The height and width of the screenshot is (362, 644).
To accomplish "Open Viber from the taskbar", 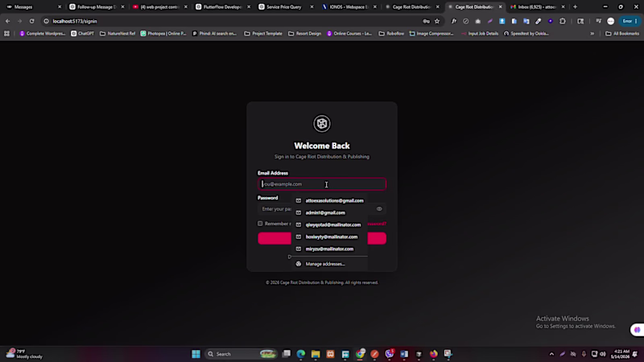I will click(389, 354).
